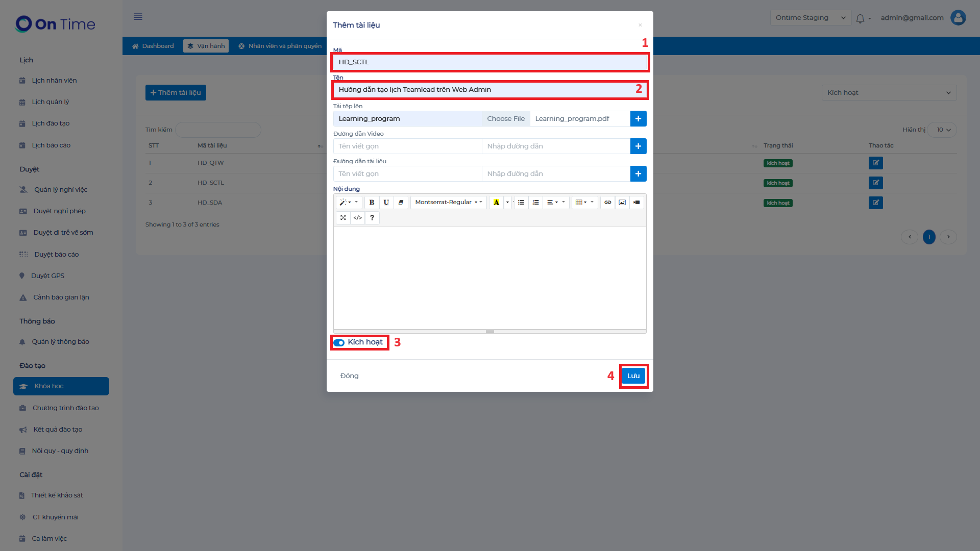Expand the Ontime Staging dropdown

pos(810,18)
